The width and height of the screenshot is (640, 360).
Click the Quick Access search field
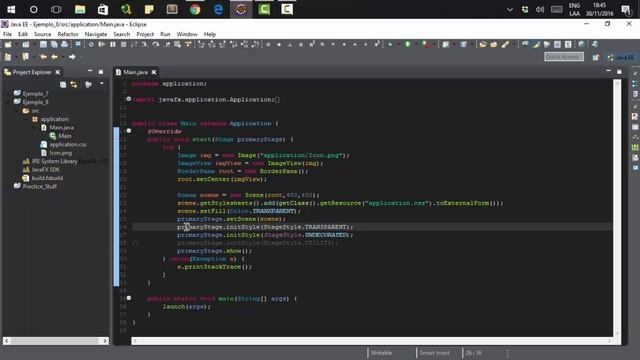(564, 57)
